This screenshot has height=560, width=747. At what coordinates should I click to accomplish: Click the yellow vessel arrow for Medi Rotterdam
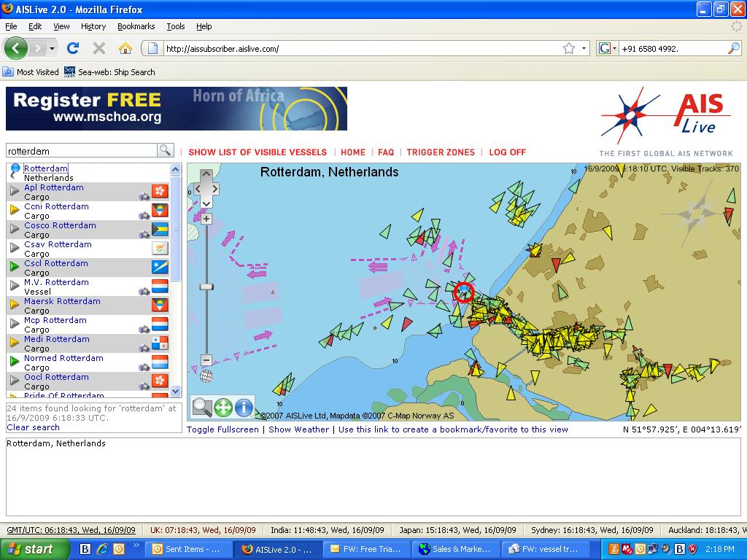click(15, 342)
